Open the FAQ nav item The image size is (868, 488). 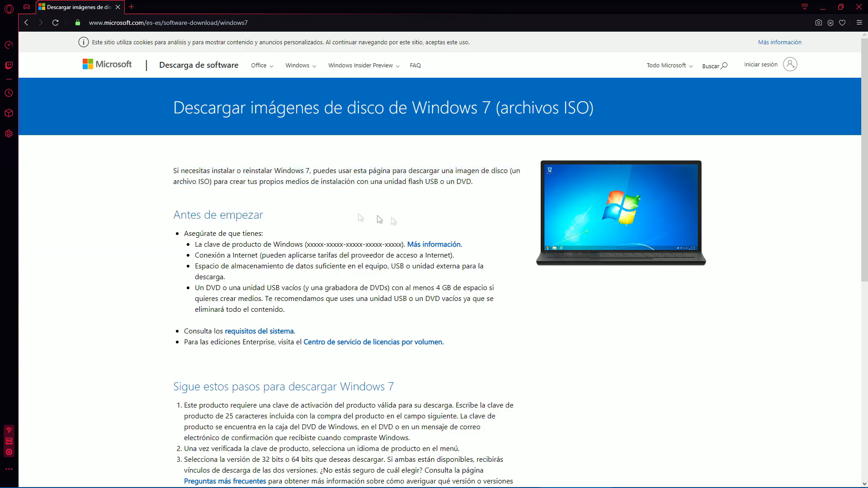pyautogui.click(x=415, y=66)
